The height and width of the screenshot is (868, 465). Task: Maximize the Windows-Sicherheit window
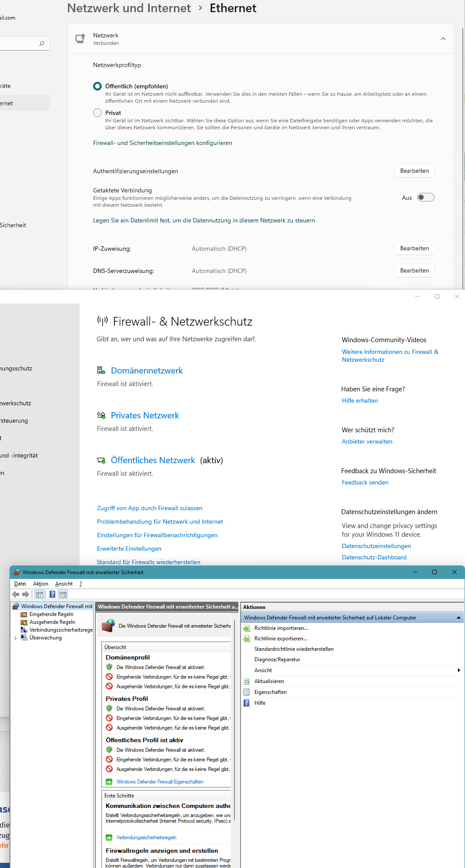click(x=437, y=296)
